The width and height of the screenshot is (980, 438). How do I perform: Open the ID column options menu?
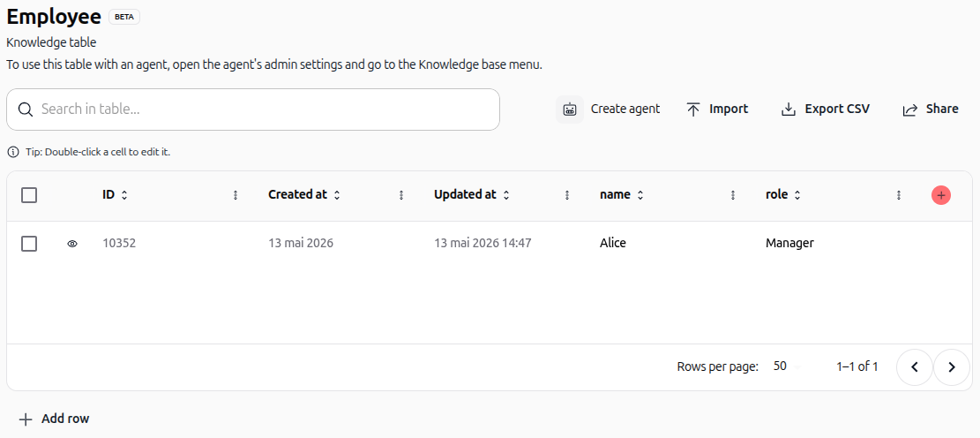(x=236, y=195)
